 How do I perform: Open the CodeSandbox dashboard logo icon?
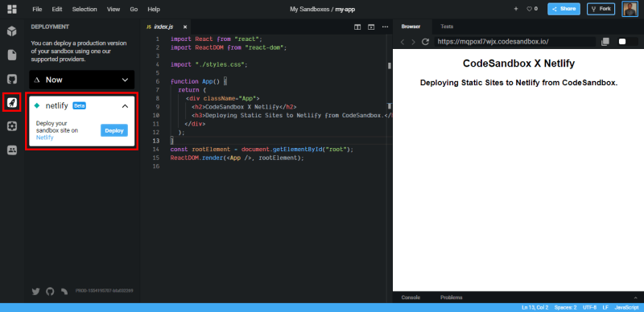[x=12, y=9]
